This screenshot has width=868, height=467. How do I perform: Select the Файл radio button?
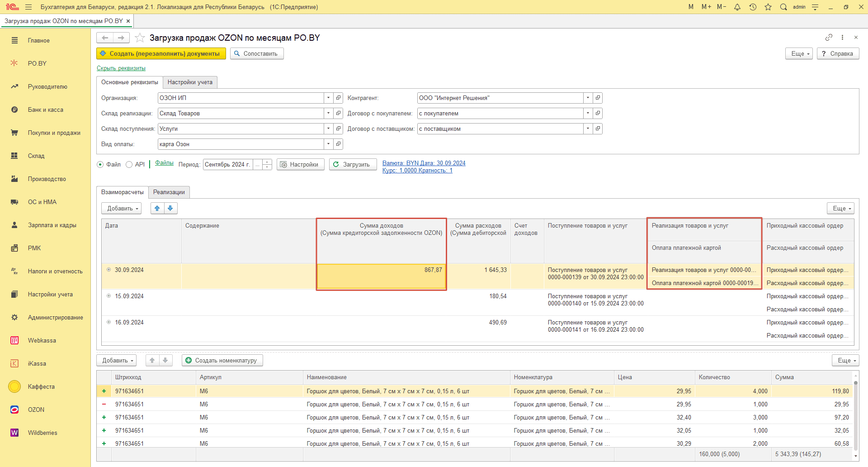(x=100, y=165)
